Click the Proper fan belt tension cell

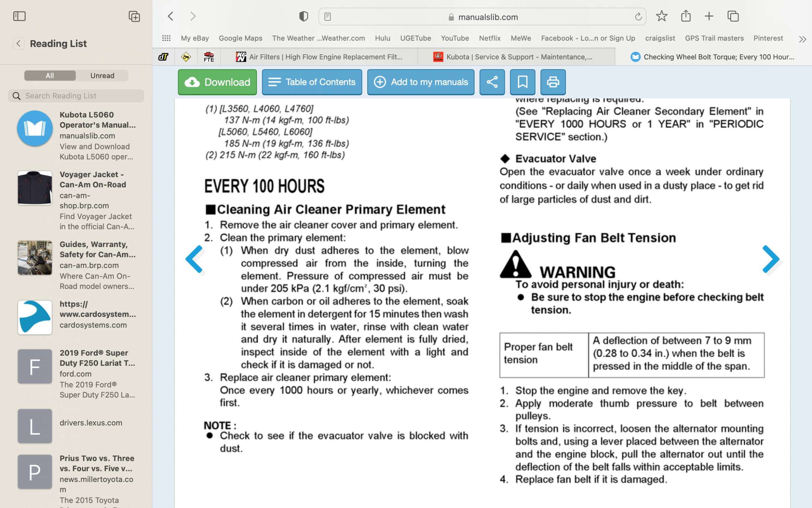(x=543, y=355)
